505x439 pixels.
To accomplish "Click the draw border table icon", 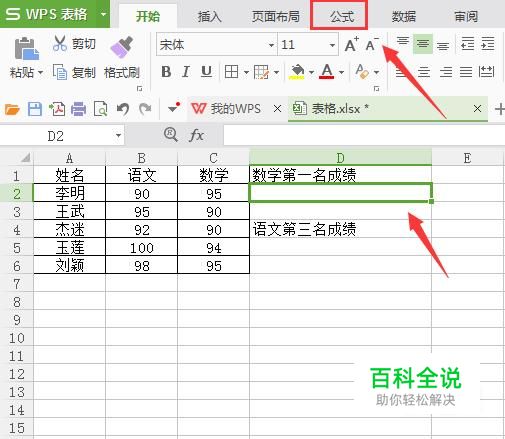I will coord(261,72).
